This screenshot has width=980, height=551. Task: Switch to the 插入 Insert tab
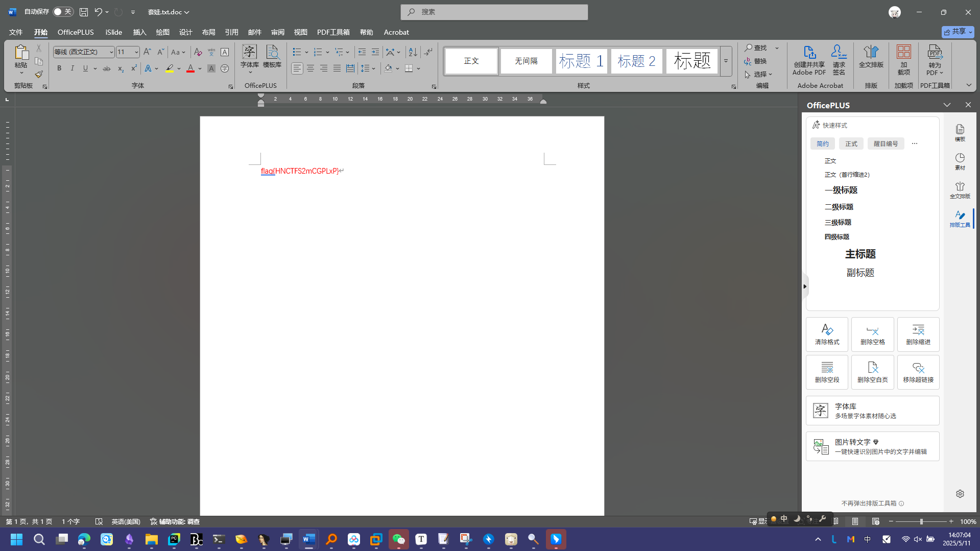coord(139,32)
